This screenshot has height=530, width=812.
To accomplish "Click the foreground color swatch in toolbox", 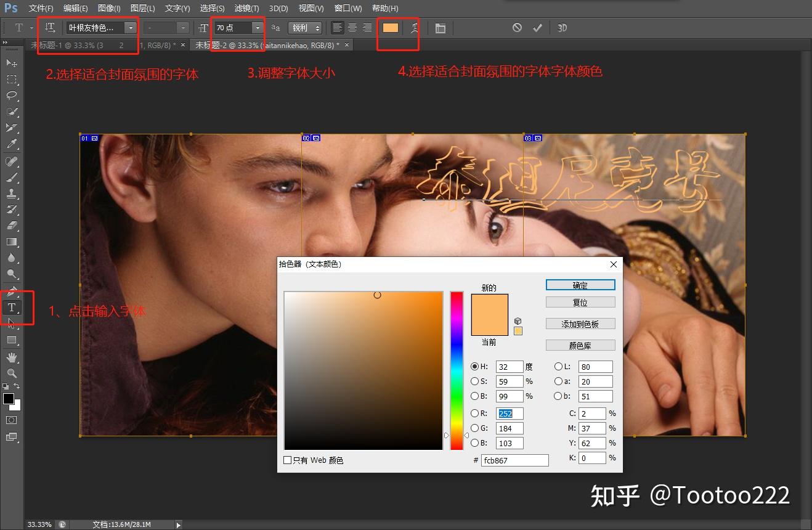I will [x=8, y=399].
